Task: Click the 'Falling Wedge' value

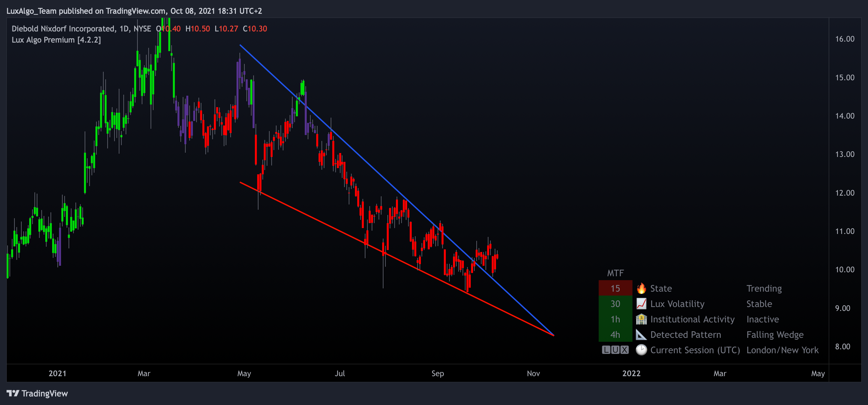Action: click(x=775, y=335)
